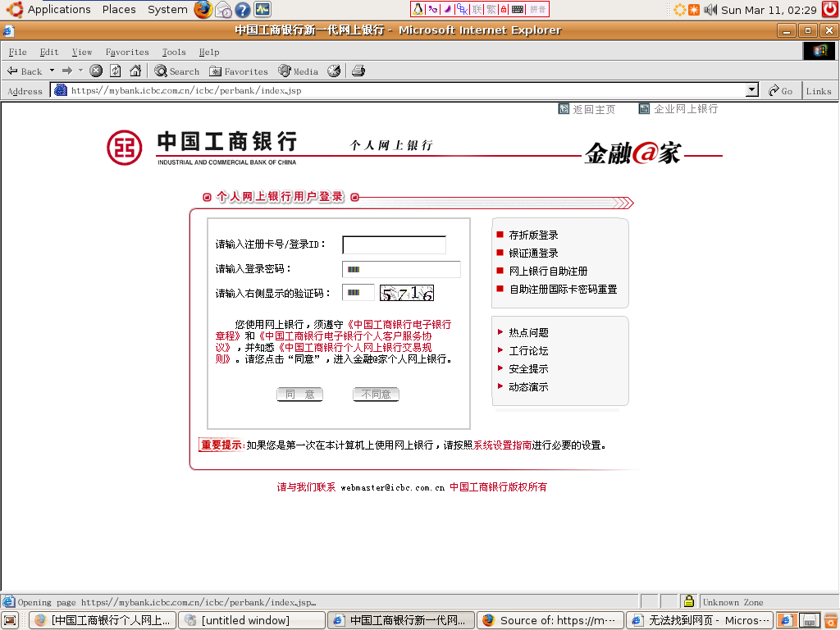Click the 请与我们联系 contact link
The width and height of the screenshot is (840, 630).
pos(307,487)
